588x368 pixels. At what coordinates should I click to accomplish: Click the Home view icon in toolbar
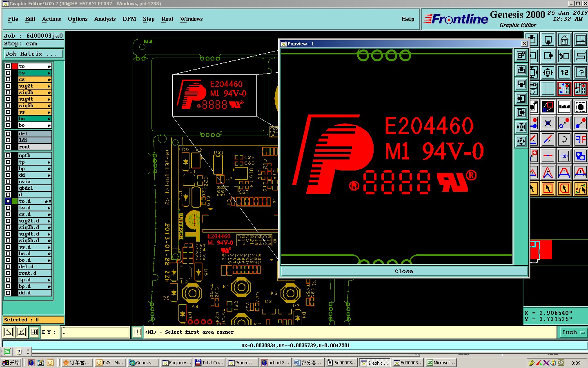point(564,40)
